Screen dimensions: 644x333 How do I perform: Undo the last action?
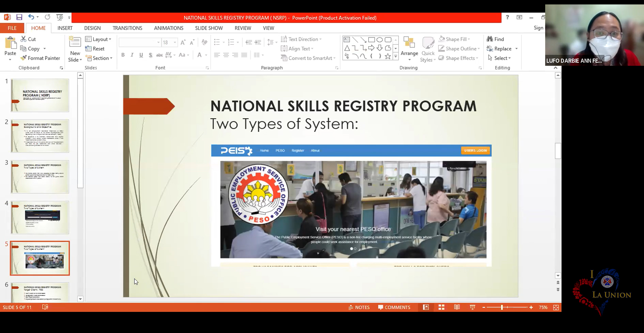pyautogui.click(x=31, y=17)
